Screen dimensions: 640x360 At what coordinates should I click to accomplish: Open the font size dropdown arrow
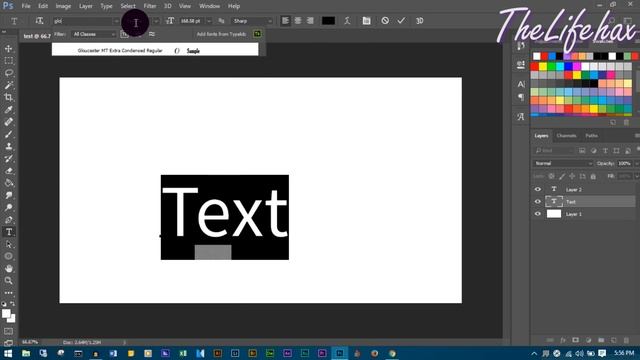tap(209, 21)
